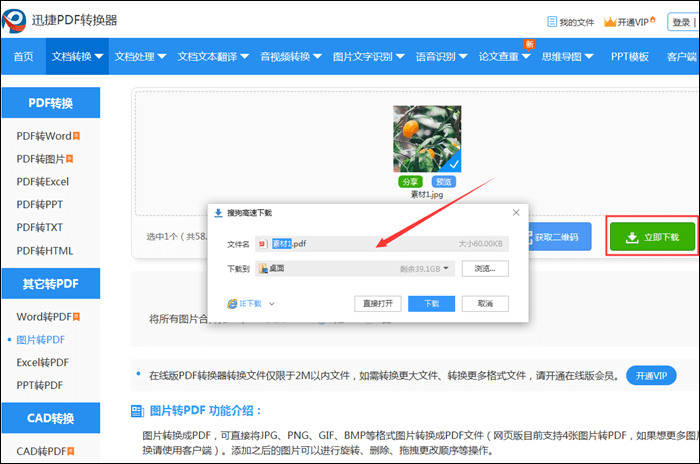This screenshot has height=464, width=700.
Task: Click the 开通VIP pill button below notice
Action: click(x=651, y=376)
